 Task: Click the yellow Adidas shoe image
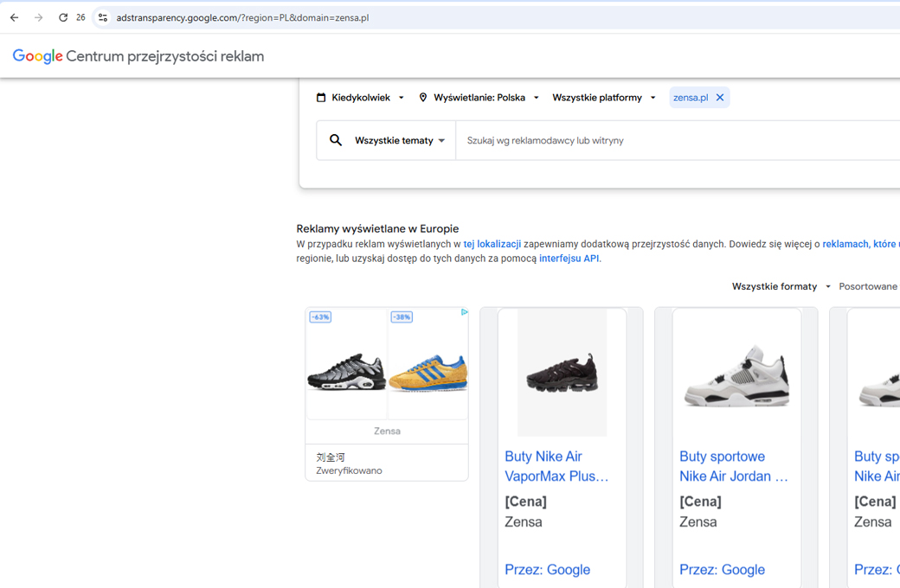428,373
